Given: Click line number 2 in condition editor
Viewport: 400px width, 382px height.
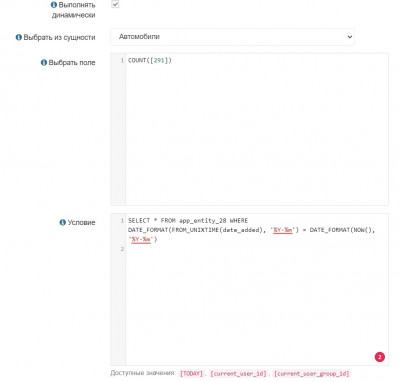Looking at the screenshot, I should pyautogui.click(x=122, y=249).
